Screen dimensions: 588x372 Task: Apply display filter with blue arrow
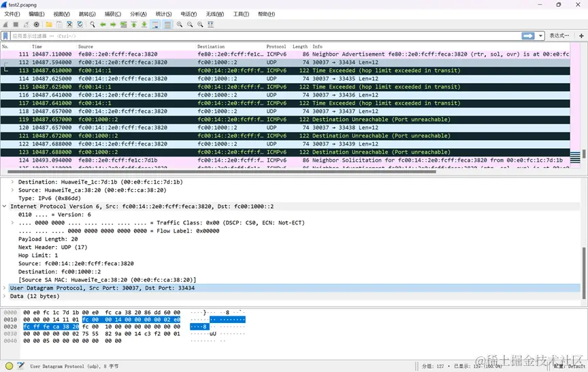click(x=528, y=35)
